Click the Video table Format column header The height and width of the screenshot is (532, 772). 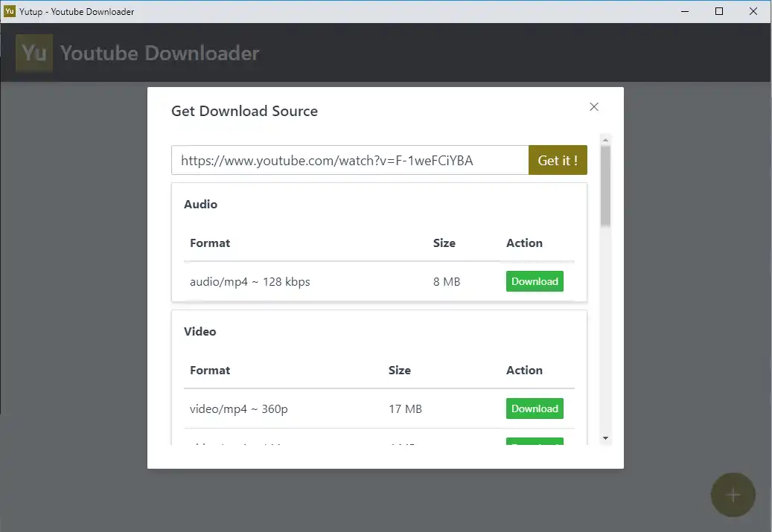pyautogui.click(x=210, y=370)
